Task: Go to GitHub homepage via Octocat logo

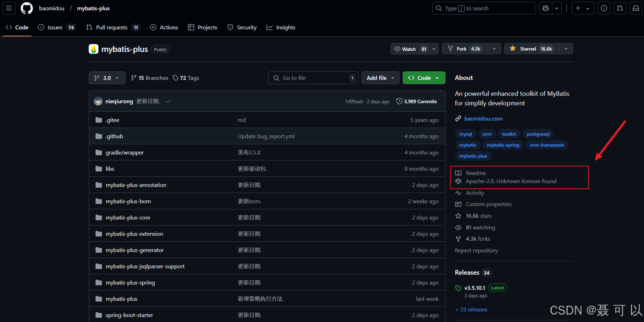Action: pyautogui.click(x=27, y=8)
